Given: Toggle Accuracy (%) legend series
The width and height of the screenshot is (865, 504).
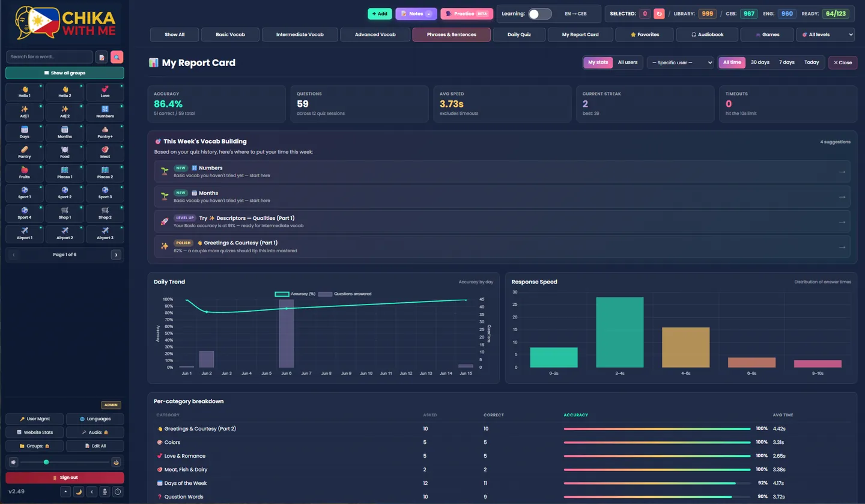Looking at the screenshot, I should [295, 294].
